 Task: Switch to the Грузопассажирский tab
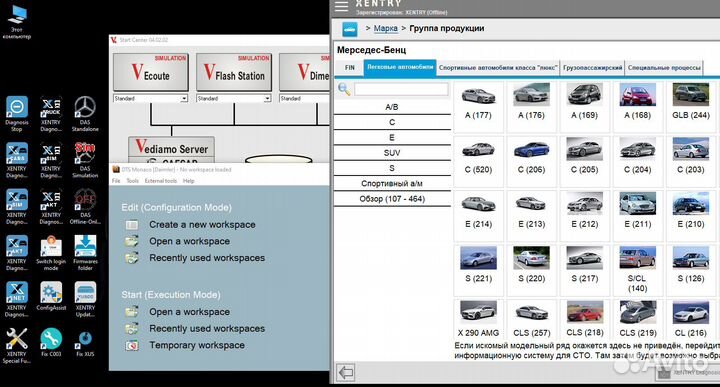592,67
